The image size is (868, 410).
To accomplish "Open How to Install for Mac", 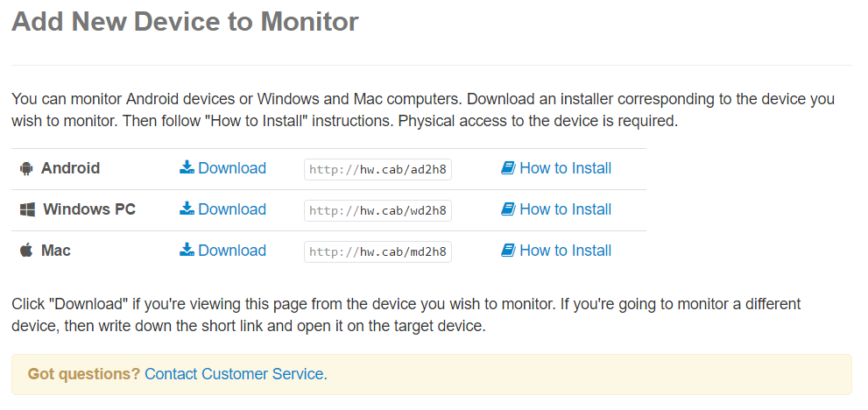I will click(556, 250).
